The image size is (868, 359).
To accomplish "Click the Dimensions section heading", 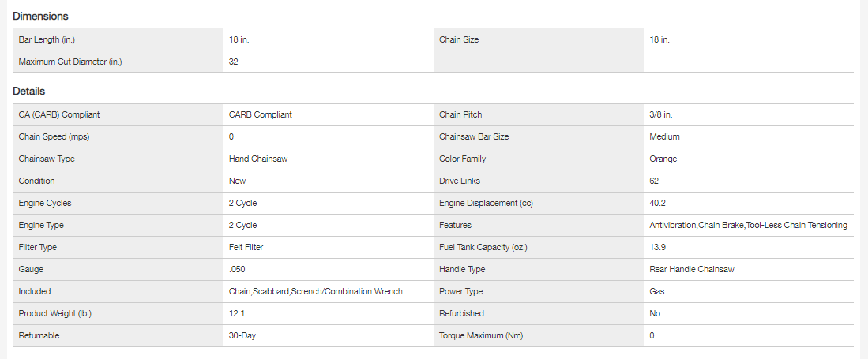I will 40,16.
